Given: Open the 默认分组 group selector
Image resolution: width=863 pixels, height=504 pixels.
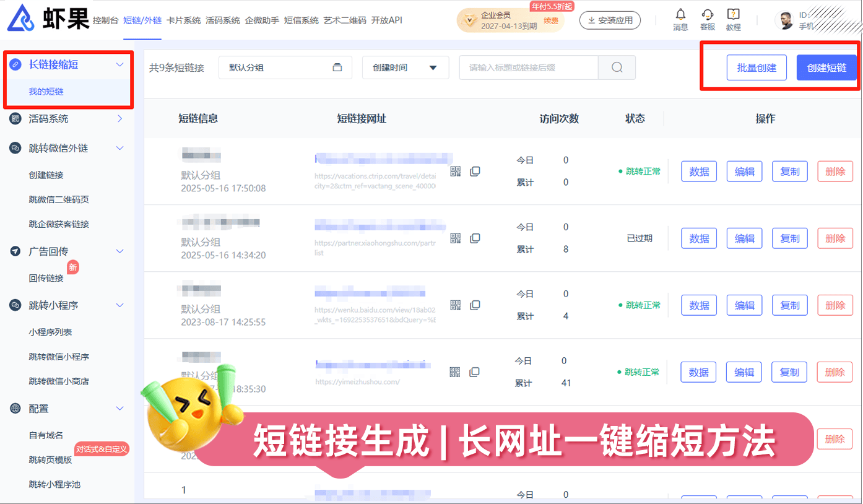Looking at the screenshot, I should [x=285, y=67].
